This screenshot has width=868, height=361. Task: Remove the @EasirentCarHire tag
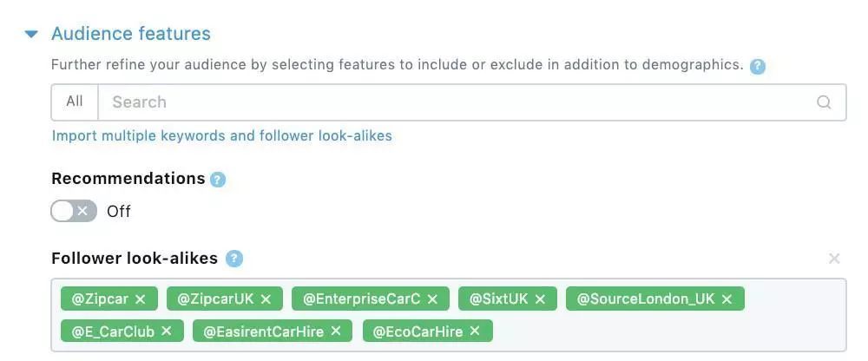(336, 331)
